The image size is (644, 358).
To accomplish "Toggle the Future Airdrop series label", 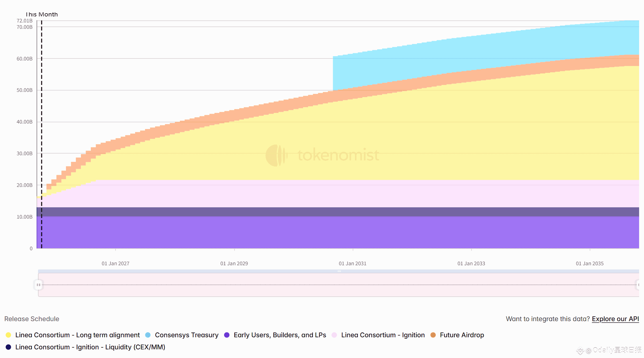I will pyautogui.click(x=462, y=335).
